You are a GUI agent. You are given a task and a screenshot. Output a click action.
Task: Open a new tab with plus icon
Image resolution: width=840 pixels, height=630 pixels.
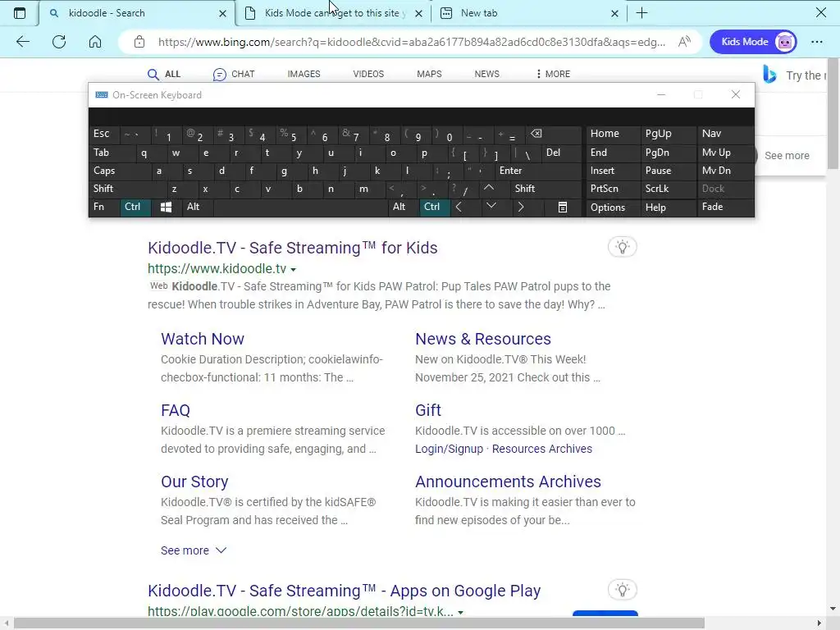coord(641,13)
